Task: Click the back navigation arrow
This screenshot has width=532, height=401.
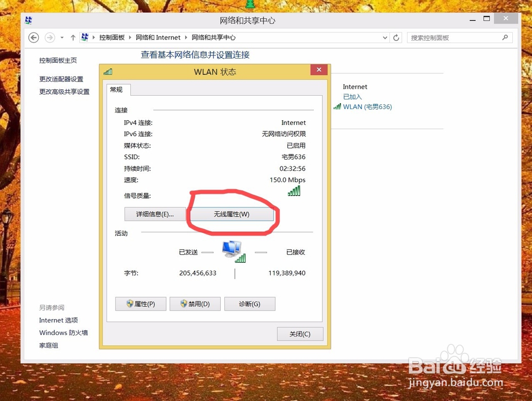Action: pos(33,37)
